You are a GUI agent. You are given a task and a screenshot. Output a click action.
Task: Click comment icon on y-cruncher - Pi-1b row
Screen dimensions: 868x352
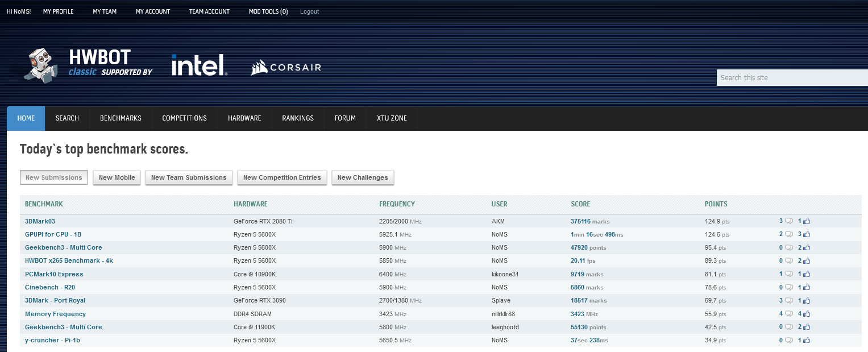(788, 340)
